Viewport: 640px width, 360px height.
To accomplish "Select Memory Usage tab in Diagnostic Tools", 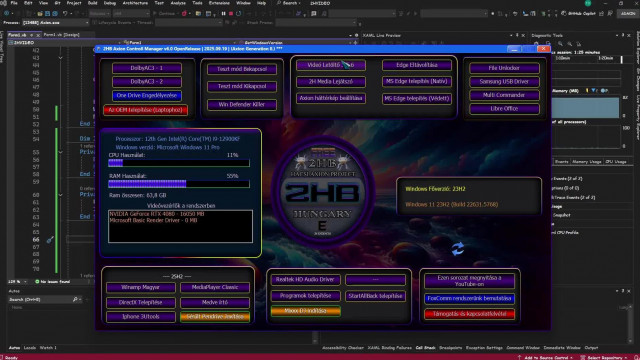I will 586,162.
